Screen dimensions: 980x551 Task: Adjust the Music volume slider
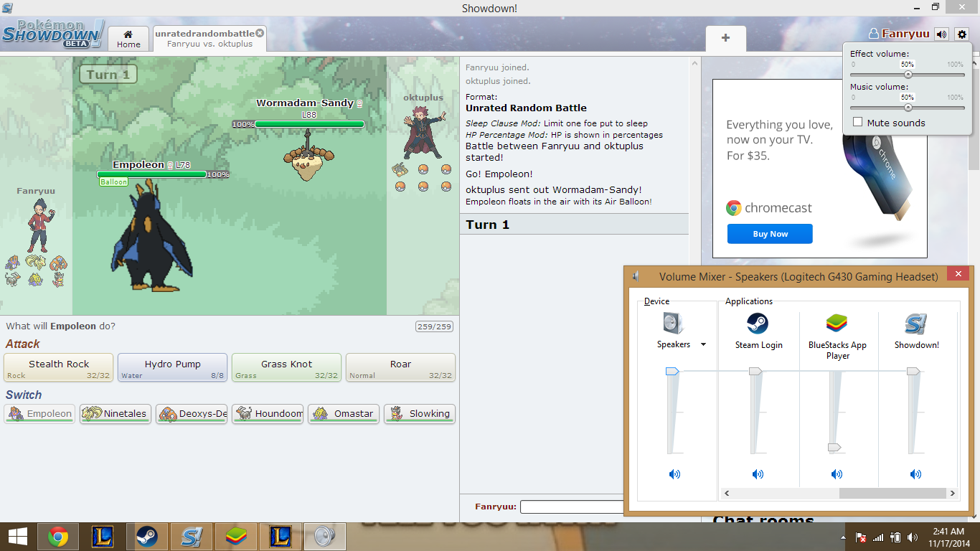(908, 107)
